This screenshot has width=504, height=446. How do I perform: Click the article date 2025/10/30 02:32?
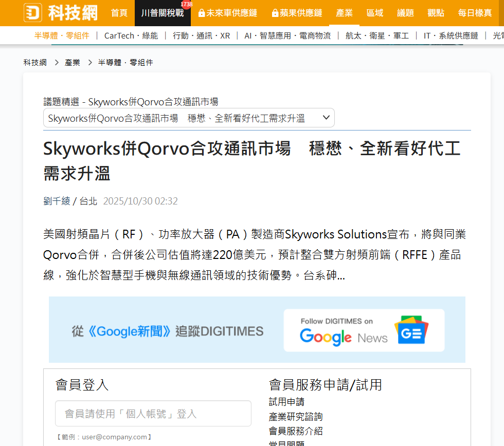[140, 201]
